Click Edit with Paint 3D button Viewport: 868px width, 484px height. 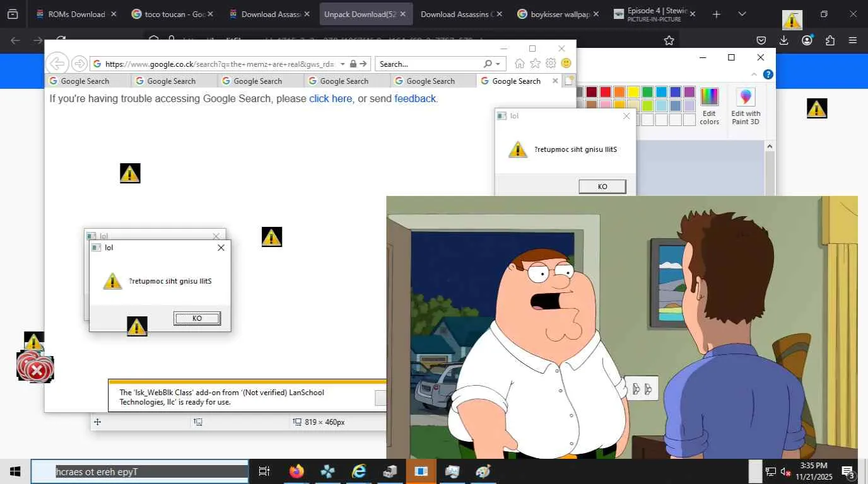[x=746, y=107]
